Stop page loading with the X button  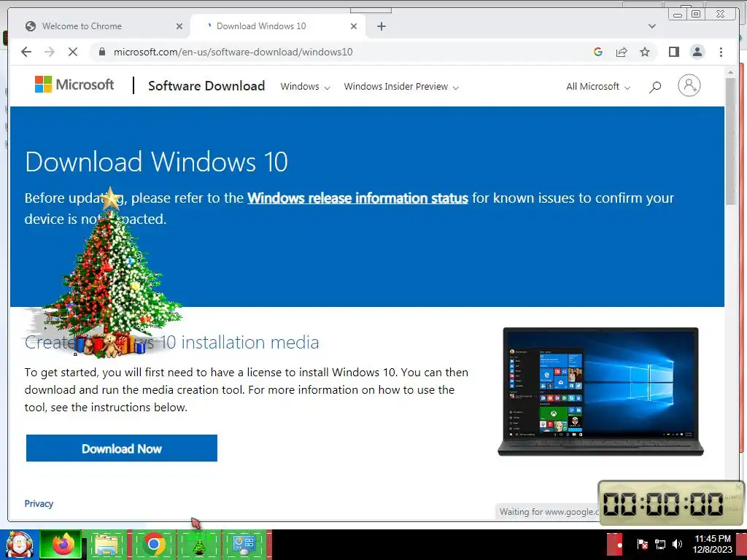pos(73,52)
